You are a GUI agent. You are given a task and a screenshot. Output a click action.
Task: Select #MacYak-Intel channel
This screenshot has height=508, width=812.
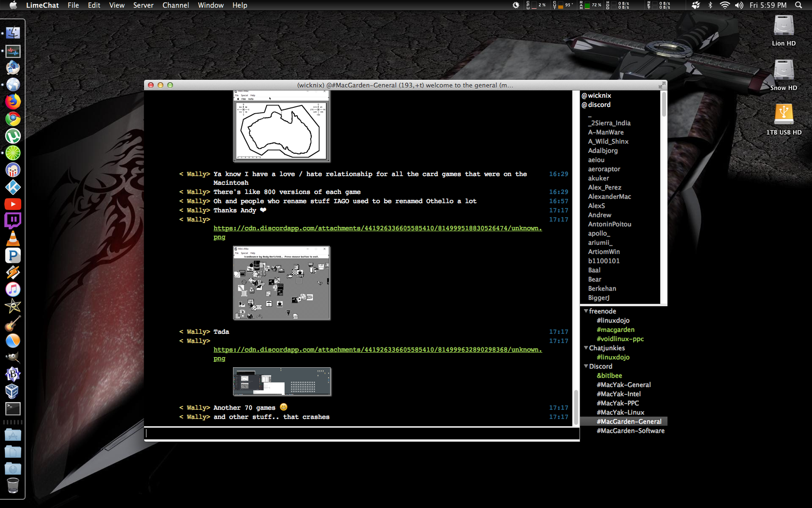point(619,394)
